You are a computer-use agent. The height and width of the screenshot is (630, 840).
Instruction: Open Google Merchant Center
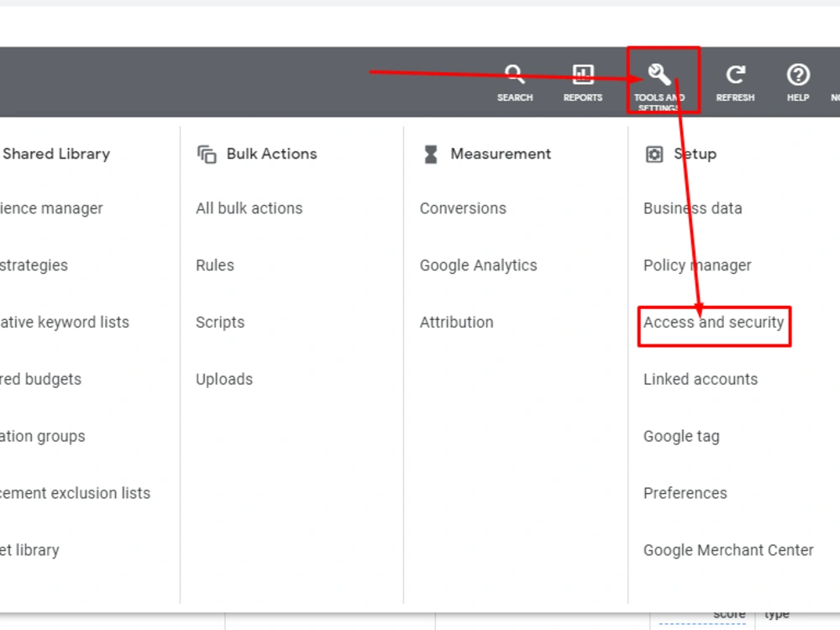(728, 550)
